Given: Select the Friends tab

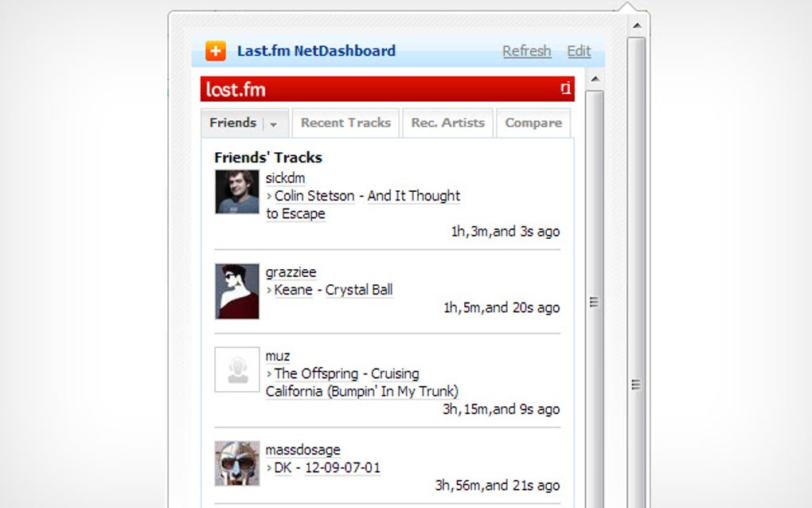Looking at the screenshot, I should 234,123.
